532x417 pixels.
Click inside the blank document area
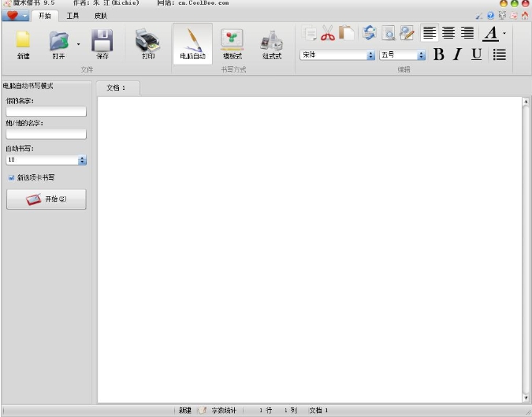pyautogui.click(x=310, y=249)
